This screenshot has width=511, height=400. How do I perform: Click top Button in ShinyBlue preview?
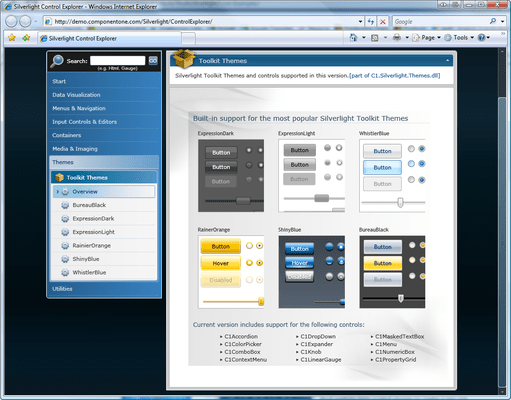click(299, 249)
